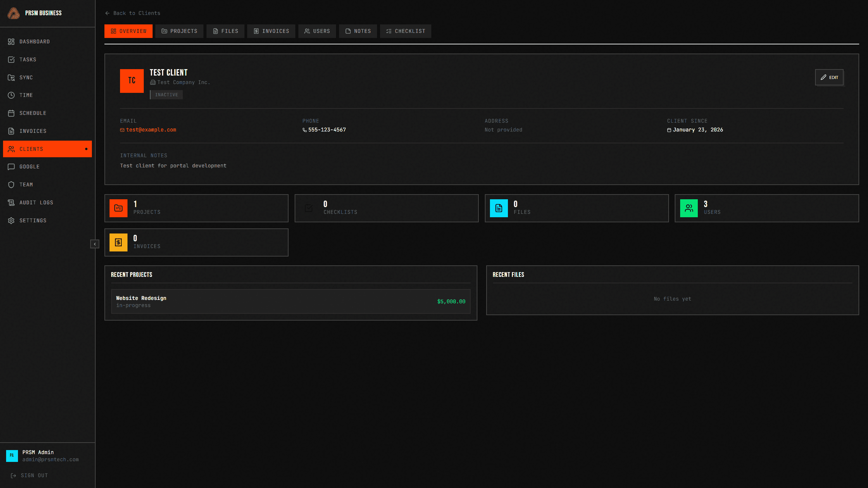
Task: Click the $5,000.00 project amount
Action: [x=451, y=302]
